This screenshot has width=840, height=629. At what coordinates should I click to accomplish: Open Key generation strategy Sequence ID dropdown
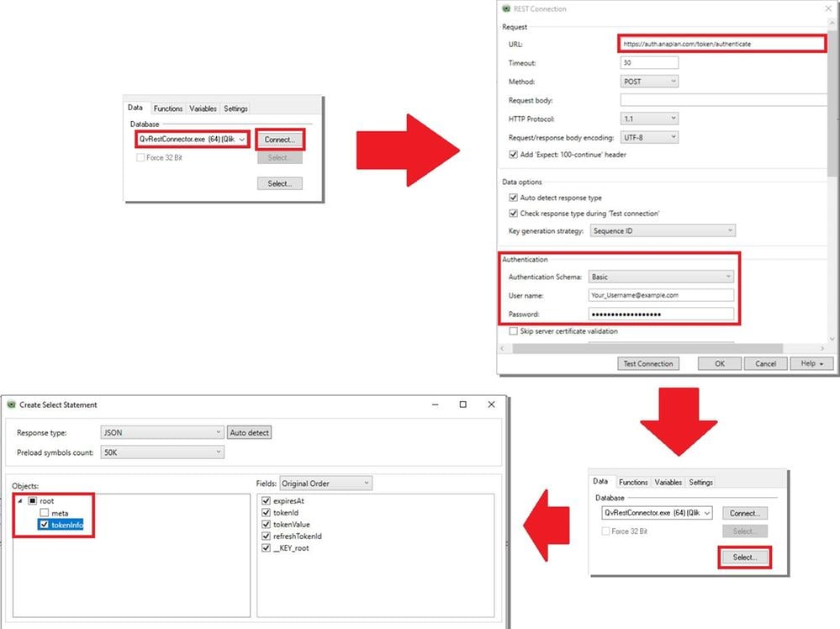(x=663, y=231)
